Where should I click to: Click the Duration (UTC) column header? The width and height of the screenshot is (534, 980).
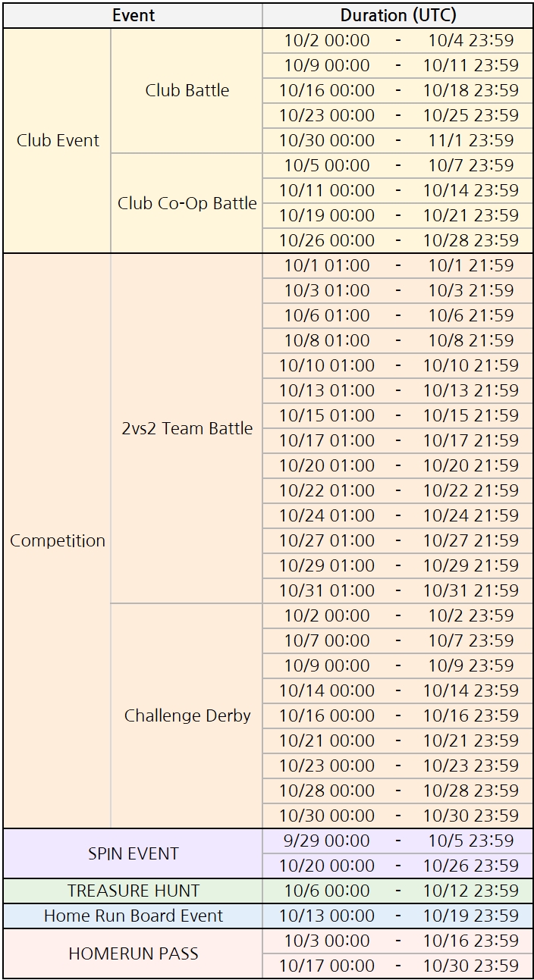click(x=397, y=15)
